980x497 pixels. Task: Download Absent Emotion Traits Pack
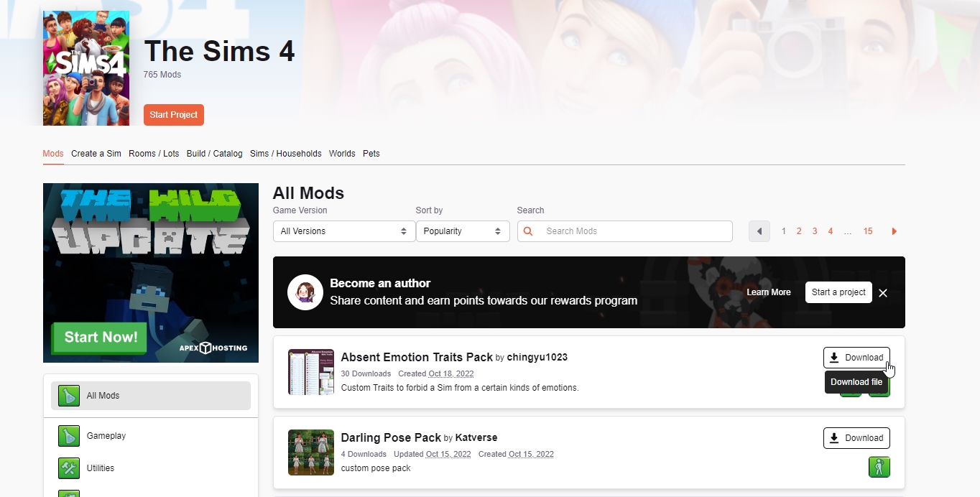pyautogui.click(x=856, y=358)
